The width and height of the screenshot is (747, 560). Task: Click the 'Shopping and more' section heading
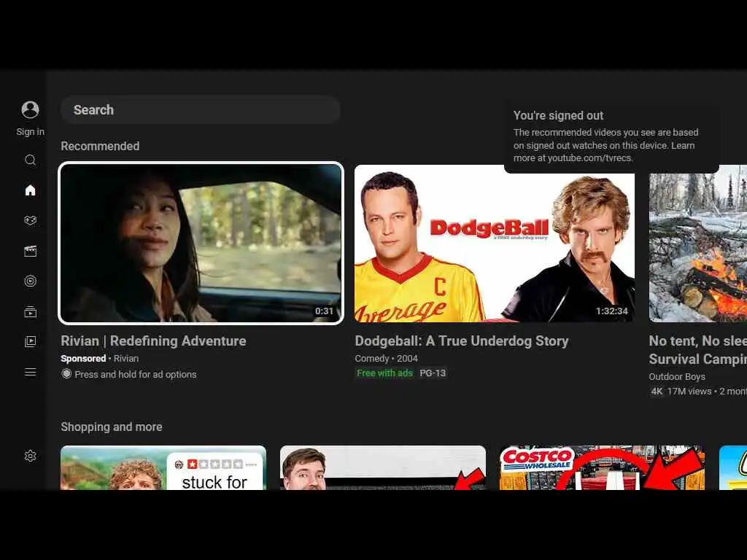click(x=112, y=427)
